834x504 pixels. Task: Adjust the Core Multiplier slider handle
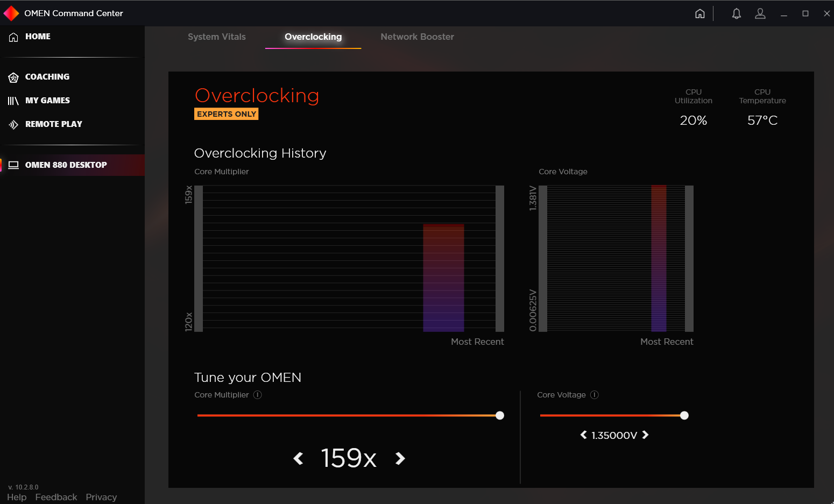pyautogui.click(x=499, y=415)
